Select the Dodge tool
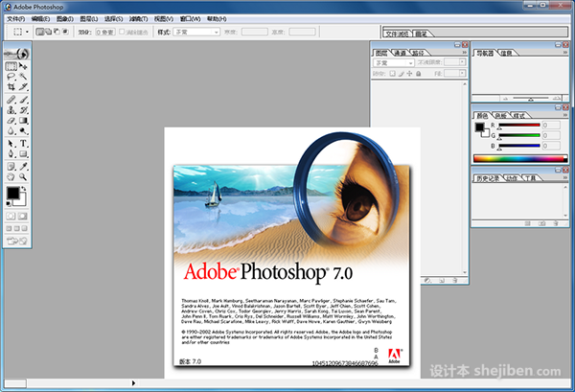This screenshot has height=392, width=575. pos(23,130)
